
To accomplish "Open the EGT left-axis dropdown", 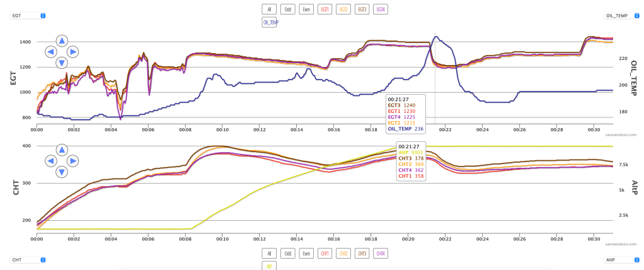I will coord(28,15).
